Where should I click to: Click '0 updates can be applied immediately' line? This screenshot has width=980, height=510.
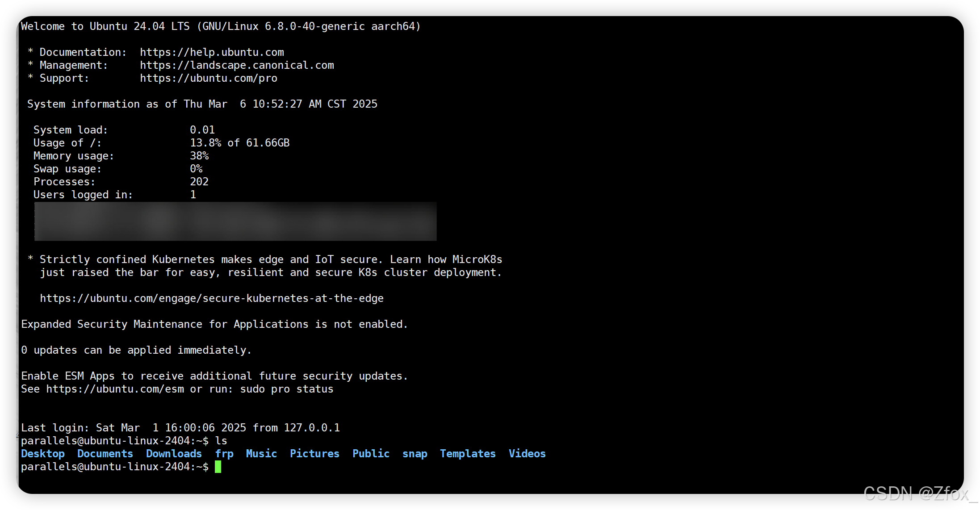(x=136, y=350)
